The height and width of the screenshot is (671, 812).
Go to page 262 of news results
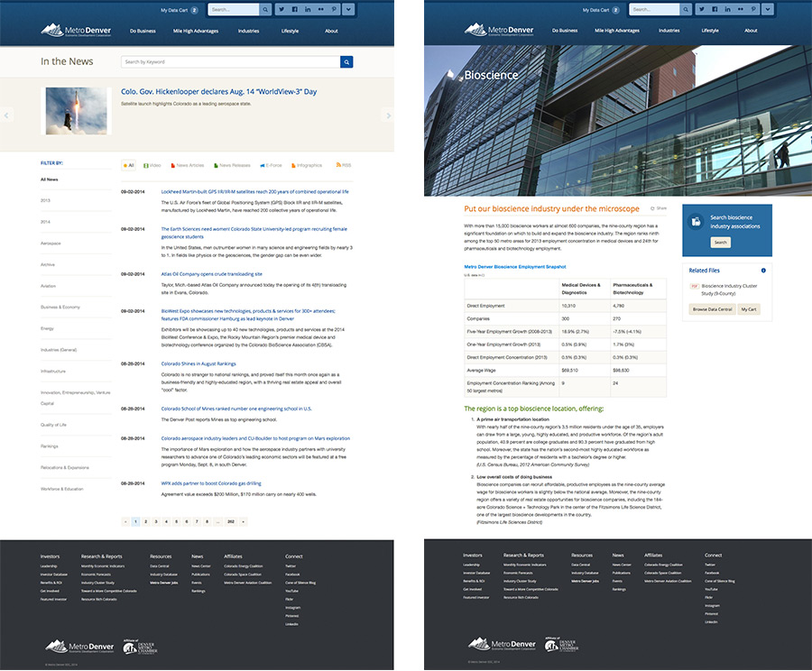230,521
